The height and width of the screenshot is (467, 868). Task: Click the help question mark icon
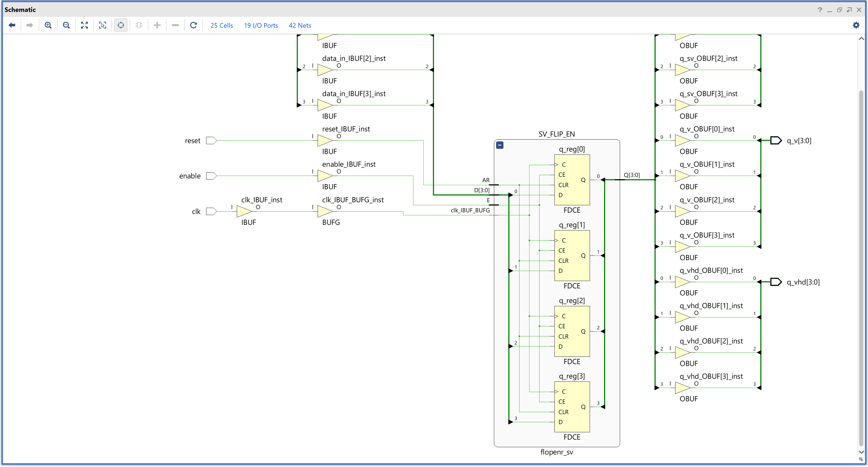click(820, 10)
